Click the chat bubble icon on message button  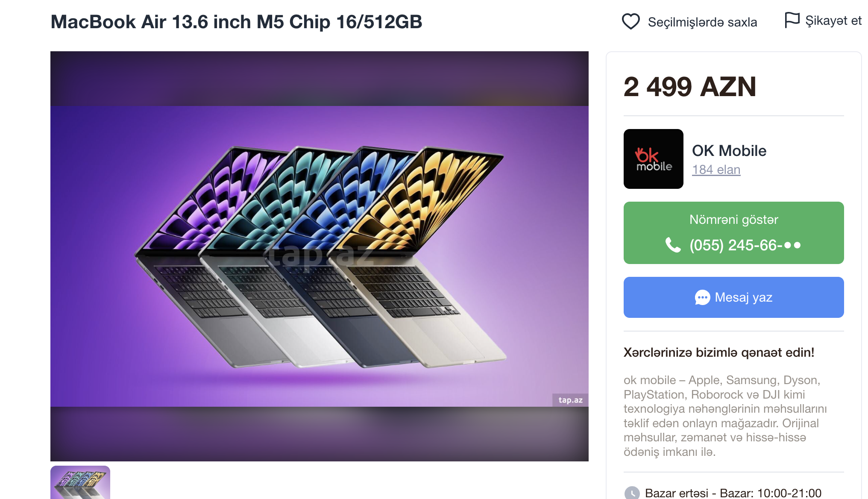(x=702, y=297)
